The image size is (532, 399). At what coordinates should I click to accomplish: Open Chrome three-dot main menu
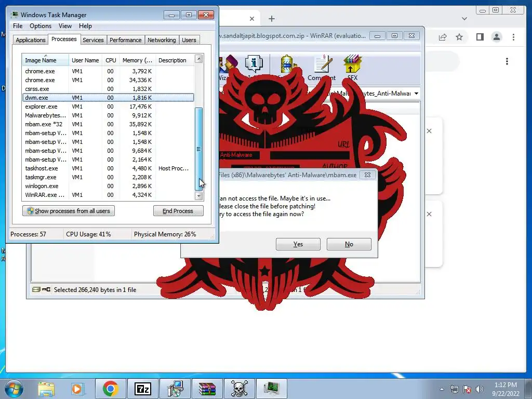point(513,37)
